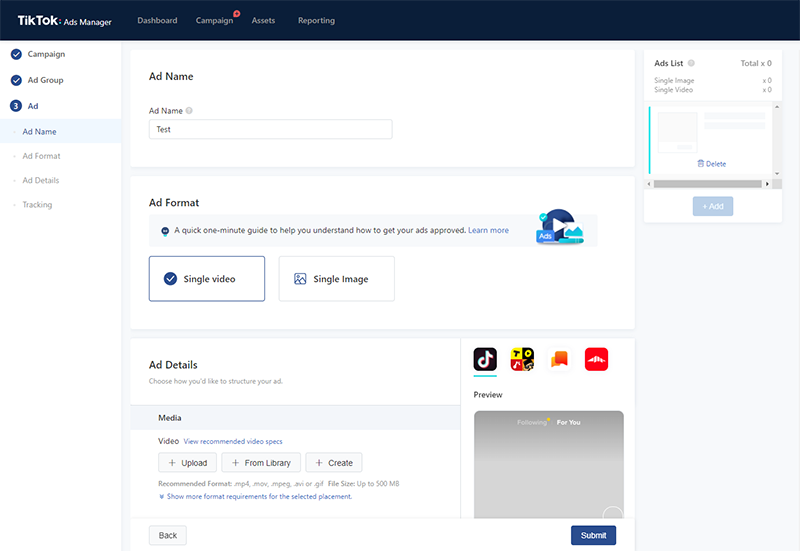800x551 pixels.
Task: Click the Ads List horizontal scroll right arrow
Action: coord(767,184)
